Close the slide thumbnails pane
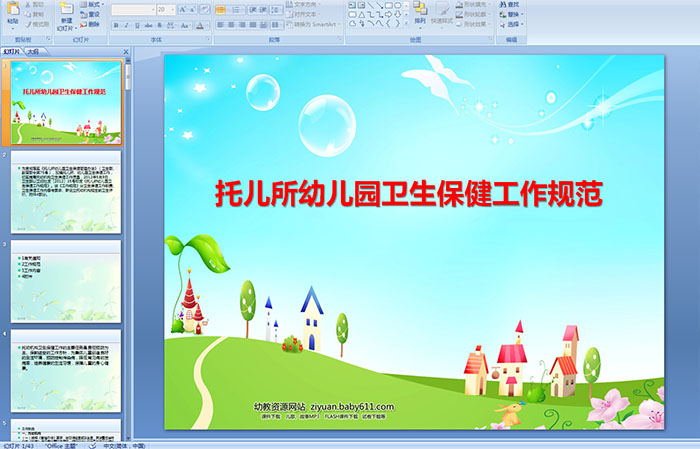 126,52
